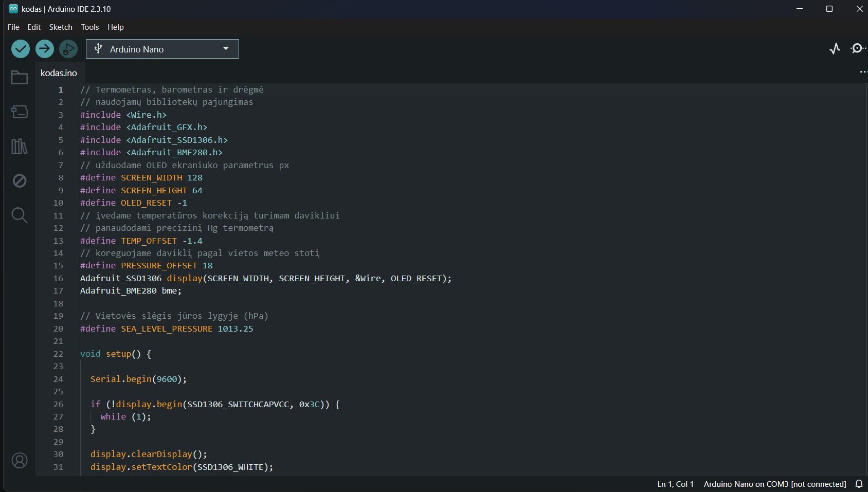The image size is (868, 492).
Task: Select the kodas.ino editor tab
Action: coord(59,73)
